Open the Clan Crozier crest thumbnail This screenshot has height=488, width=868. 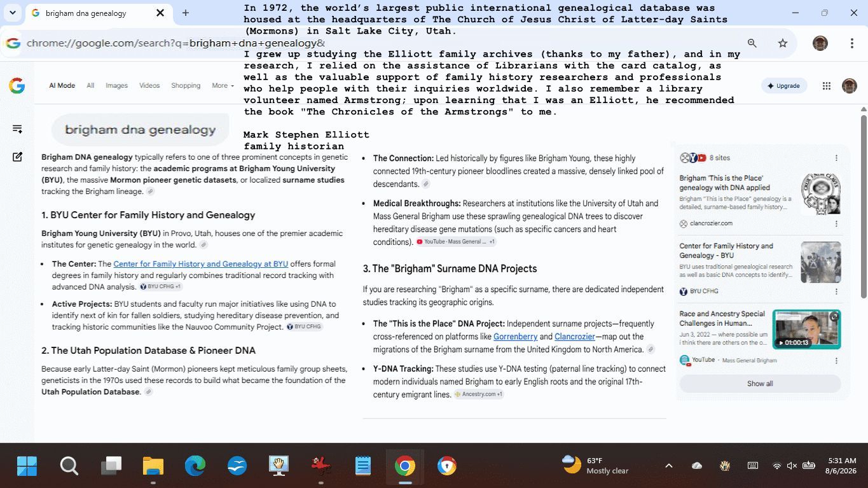coord(821,194)
